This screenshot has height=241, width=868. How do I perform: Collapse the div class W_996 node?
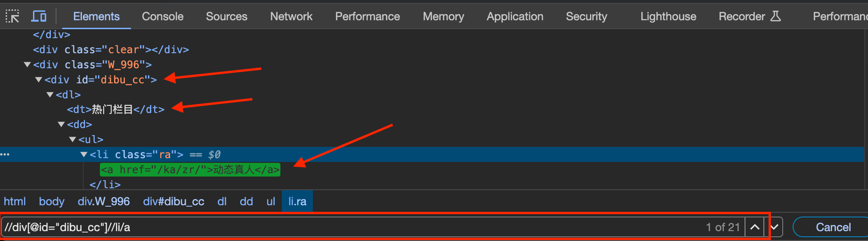(x=27, y=64)
